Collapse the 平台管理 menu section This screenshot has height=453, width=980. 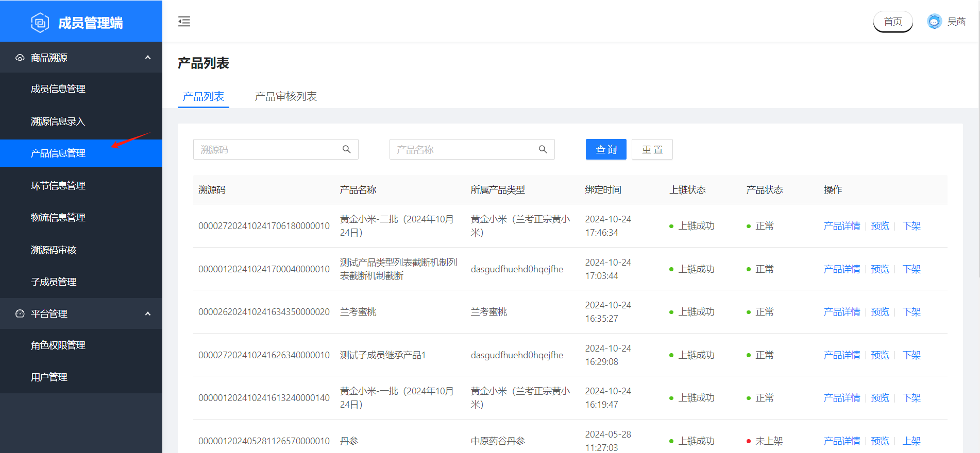pos(148,313)
